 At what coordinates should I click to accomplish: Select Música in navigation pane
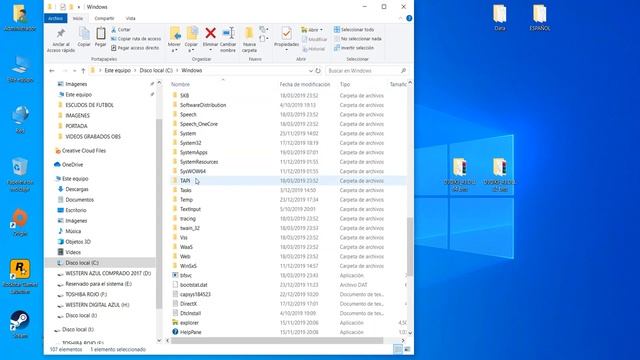73,231
